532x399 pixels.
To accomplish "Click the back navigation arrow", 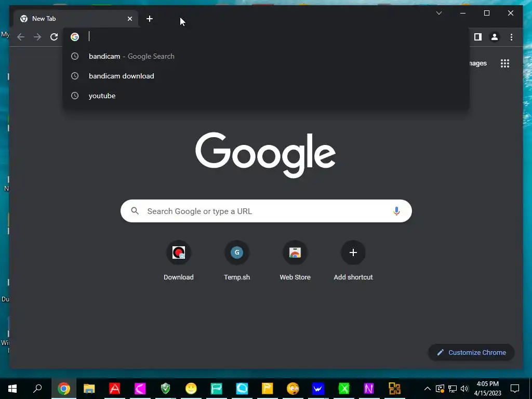I will (x=21, y=37).
